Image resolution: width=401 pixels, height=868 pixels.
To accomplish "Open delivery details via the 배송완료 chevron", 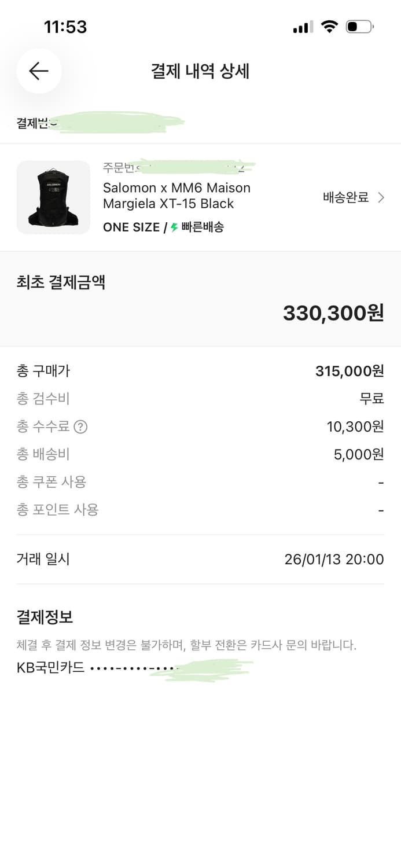I will (x=381, y=197).
